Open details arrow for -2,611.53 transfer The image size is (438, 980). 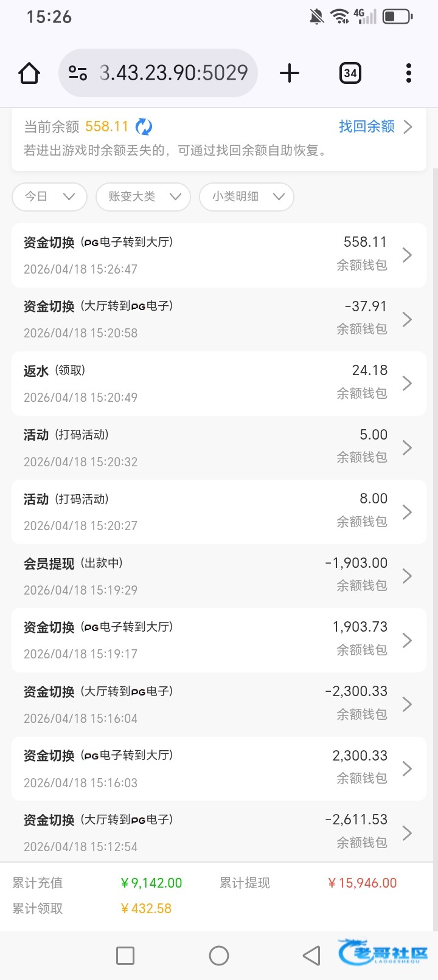coord(407,833)
